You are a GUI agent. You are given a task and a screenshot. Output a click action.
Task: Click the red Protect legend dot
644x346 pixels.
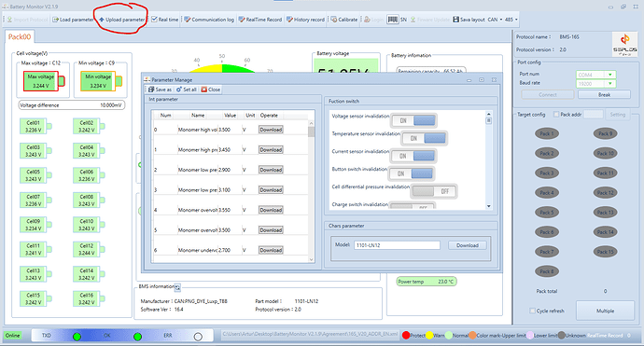point(406,336)
